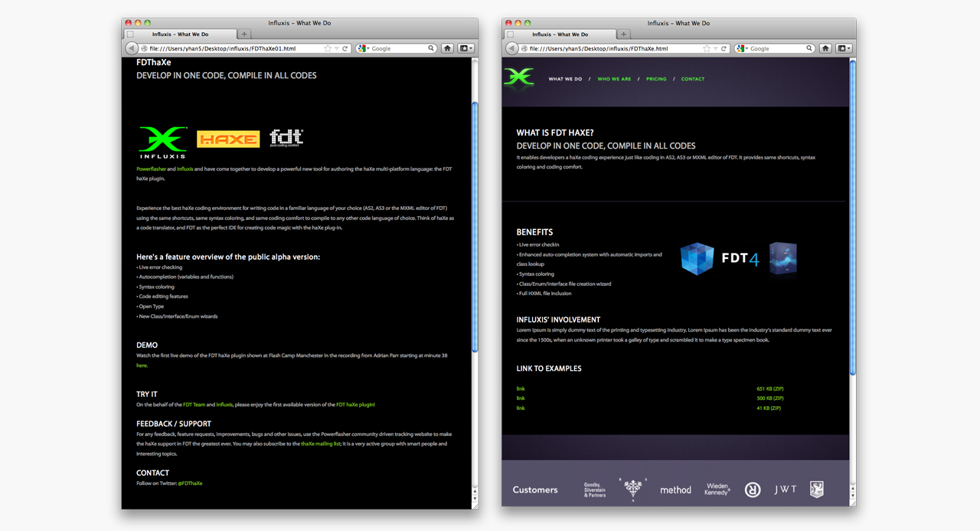Screen dimensions: 980x531
Task: Go to the WHO WE ARE page
Action: click(x=614, y=79)
